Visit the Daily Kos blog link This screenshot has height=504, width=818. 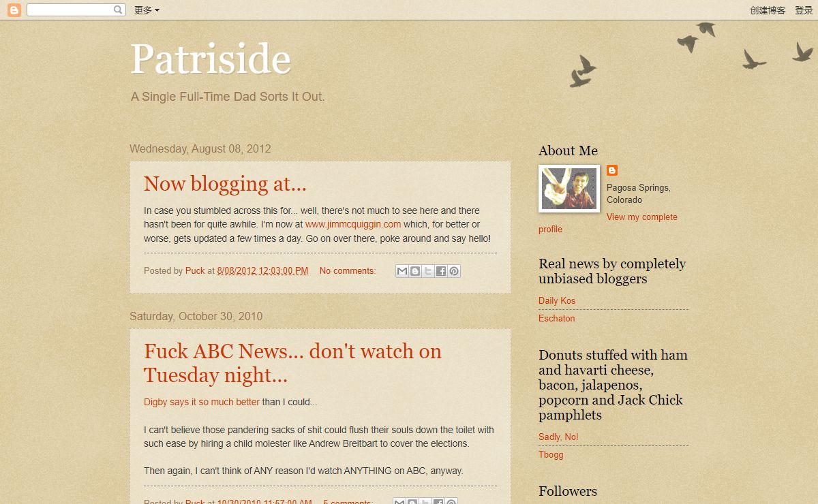tap(557, 301)
